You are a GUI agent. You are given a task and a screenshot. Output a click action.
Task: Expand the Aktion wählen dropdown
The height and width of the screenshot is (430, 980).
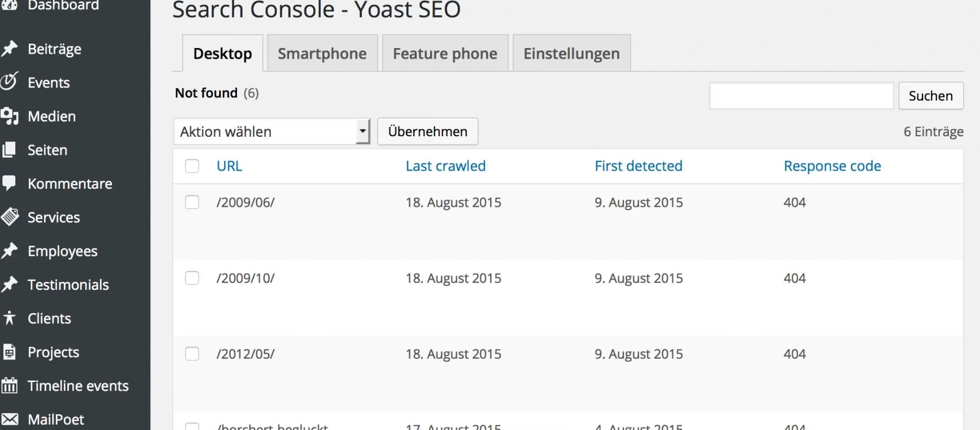click(x=272, y=131)
